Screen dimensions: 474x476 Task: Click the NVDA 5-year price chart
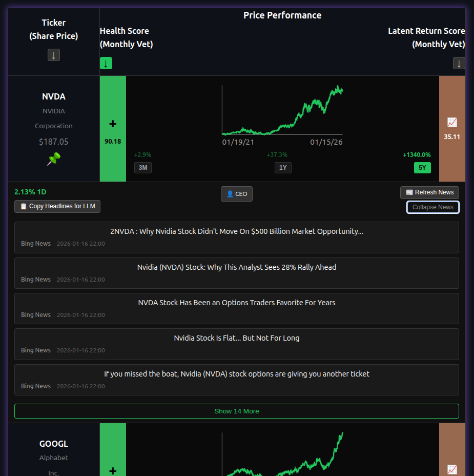[x=283, y=110]
